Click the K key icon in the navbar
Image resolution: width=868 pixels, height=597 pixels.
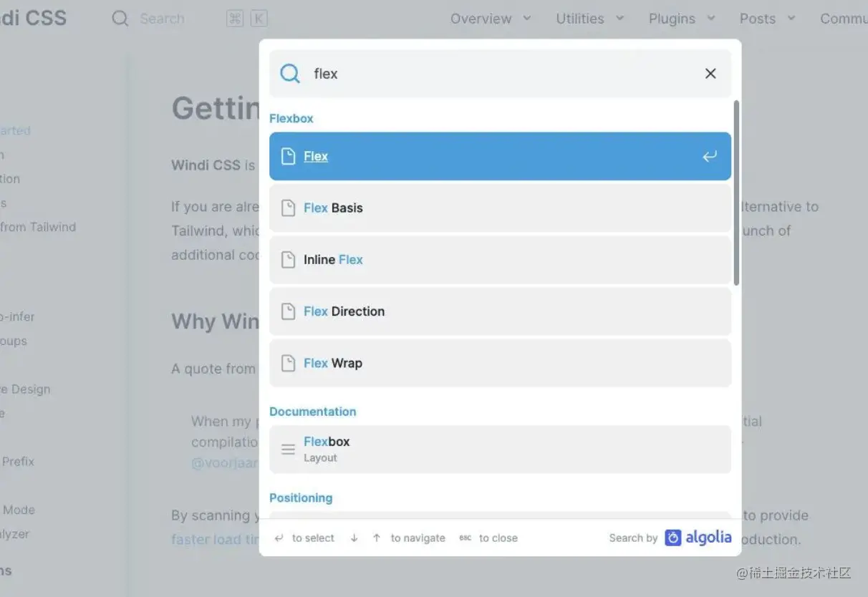point(259,19)
